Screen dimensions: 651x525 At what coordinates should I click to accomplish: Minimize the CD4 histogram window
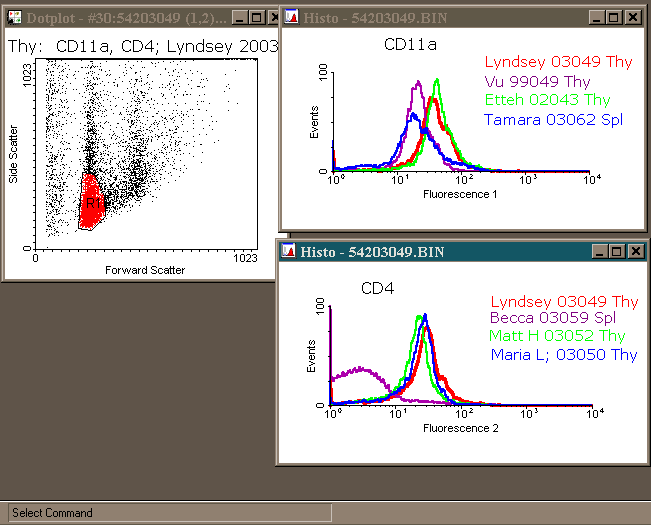[598, 251]
